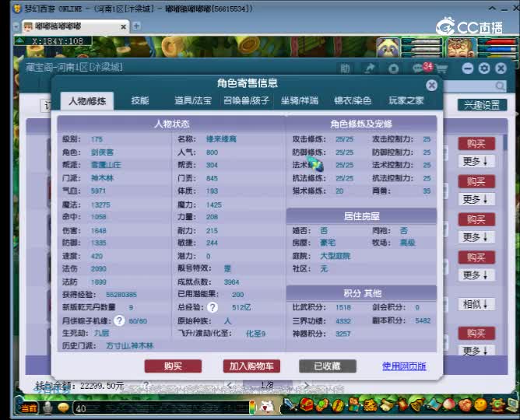Close the 角色寄售信息 dialog
The height and width of the screenshot is (420, 520).
(x=431, y=86)
